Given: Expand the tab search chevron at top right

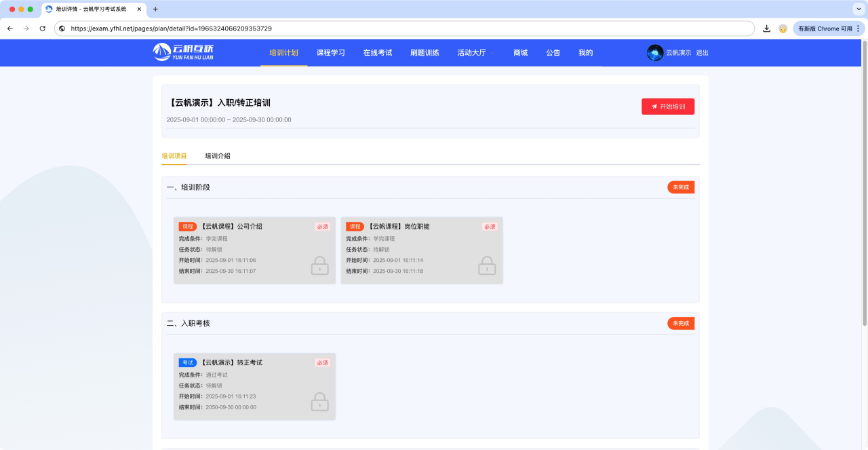Looking at the screenshot, I should (858, 9).
